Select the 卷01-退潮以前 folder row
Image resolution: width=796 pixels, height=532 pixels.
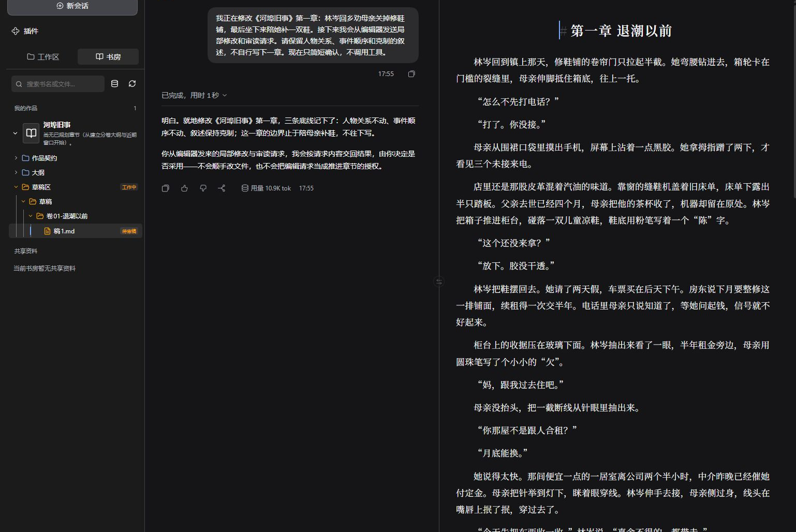point(75,216)
